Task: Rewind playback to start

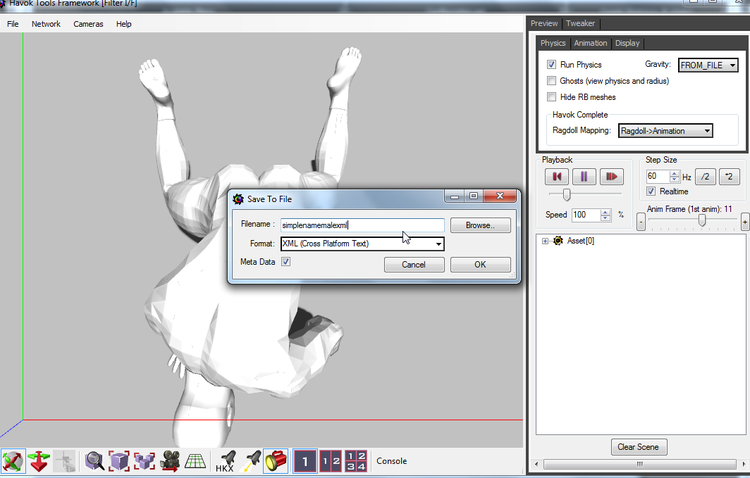Action: click(557, 177)
